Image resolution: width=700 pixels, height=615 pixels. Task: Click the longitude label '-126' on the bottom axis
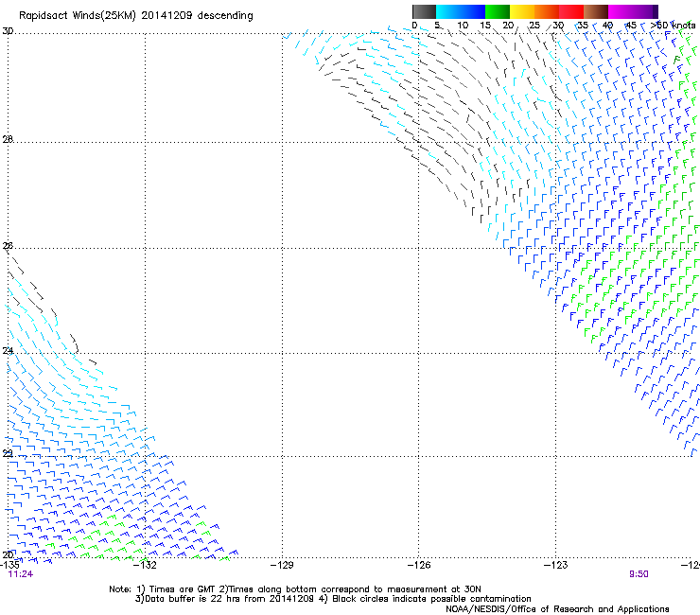click(x=419, y=565)
